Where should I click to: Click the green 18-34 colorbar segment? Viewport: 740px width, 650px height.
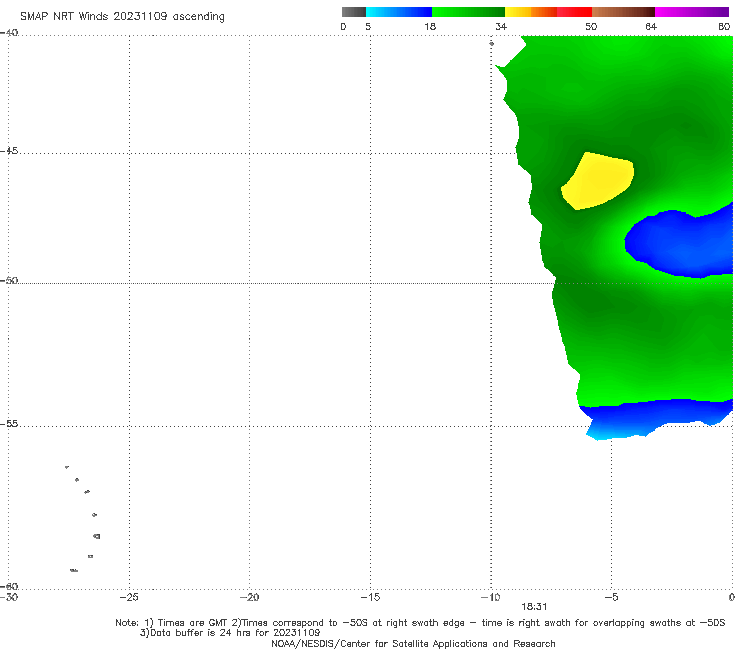click(468, 12)
